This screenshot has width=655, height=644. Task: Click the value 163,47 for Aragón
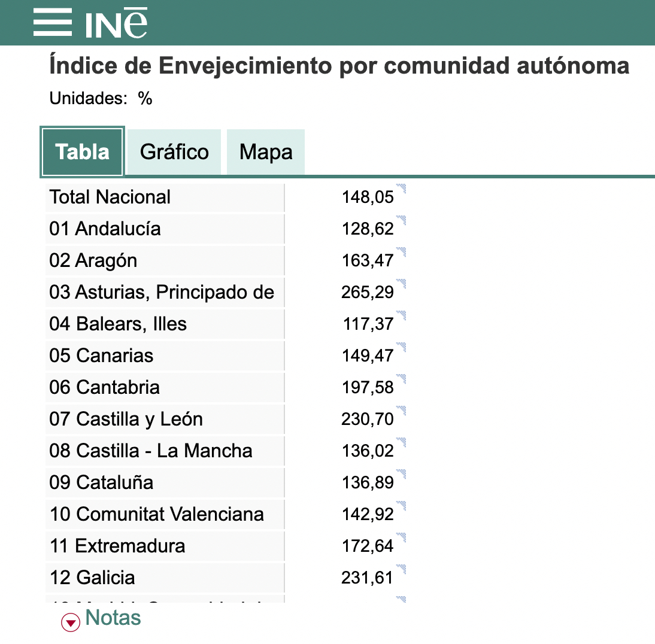[368, 261]
